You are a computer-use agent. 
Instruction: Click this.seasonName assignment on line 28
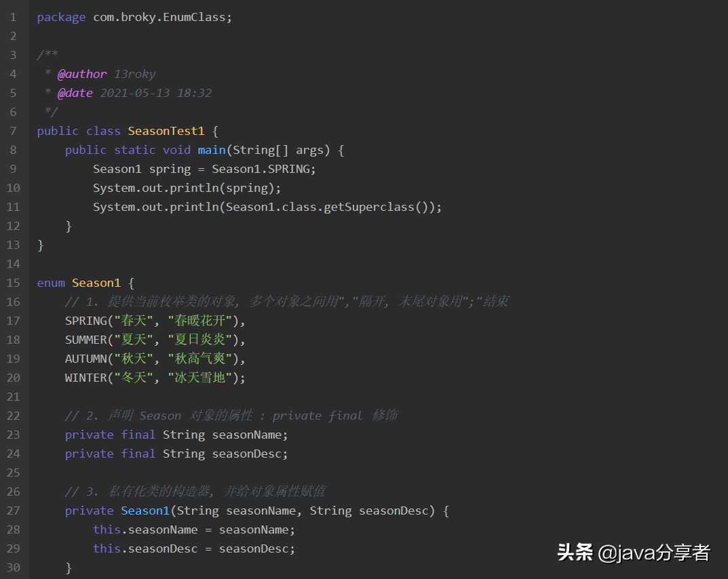(x=194, y=530)
